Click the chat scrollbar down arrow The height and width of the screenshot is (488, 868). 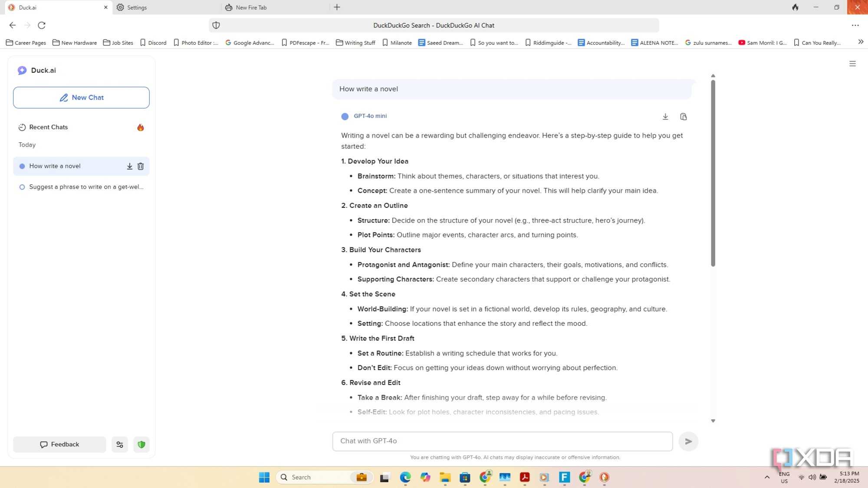click(713, 421)
